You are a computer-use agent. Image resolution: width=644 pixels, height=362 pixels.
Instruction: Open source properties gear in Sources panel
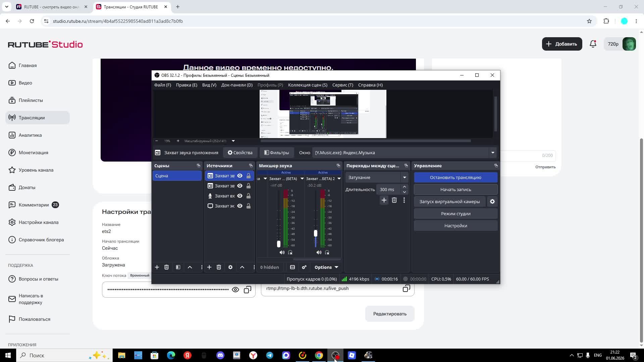point(230,267)
